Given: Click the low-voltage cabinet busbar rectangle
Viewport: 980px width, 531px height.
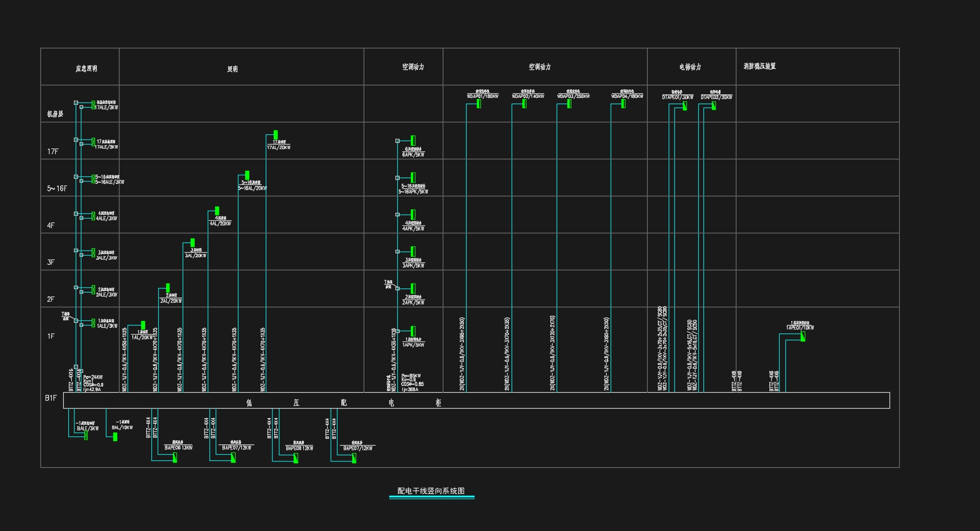Looking at the screenshot, I should (476, 400).
